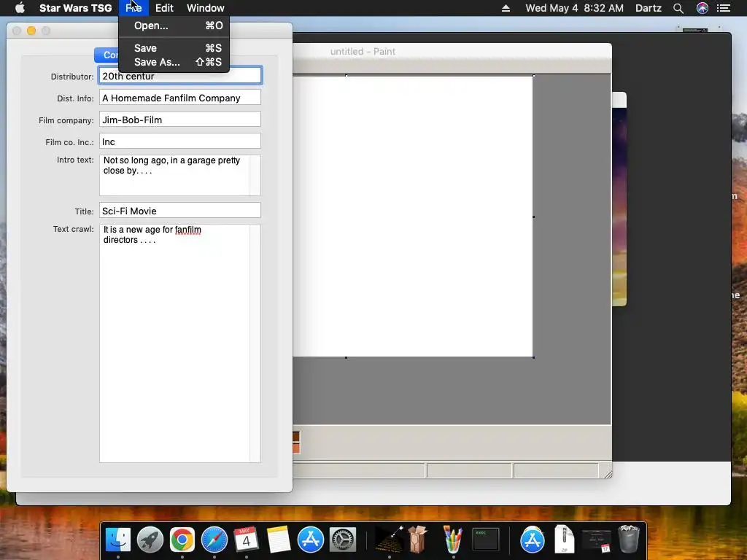
Task: Close the open File menu title
Action: tap(133, 8)
